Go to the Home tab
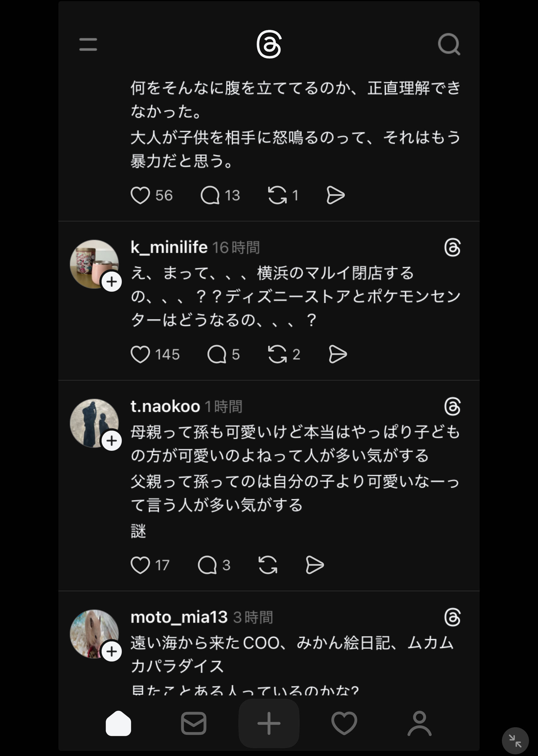This screenshot has width=538, height=756. pos(118,723)
